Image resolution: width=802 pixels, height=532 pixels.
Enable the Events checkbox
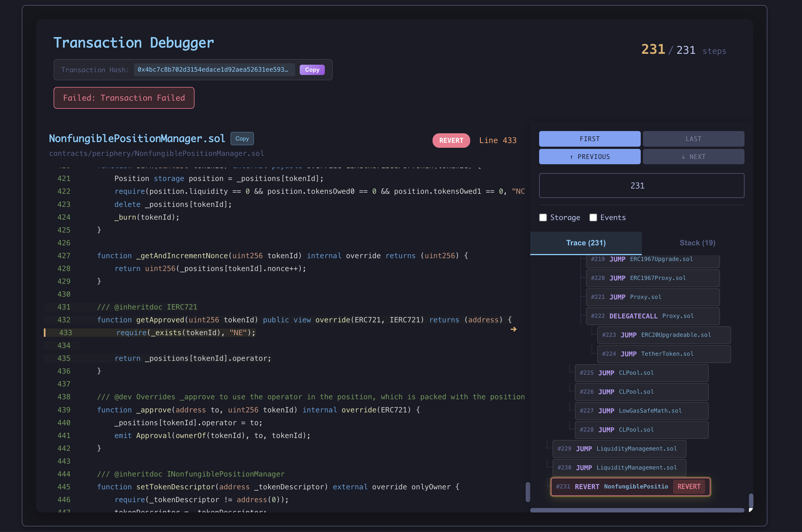[593, 217]
